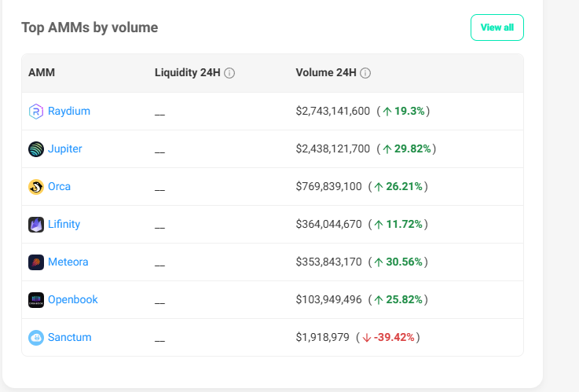Click the Top AMMs by volume heading
Viewport: 579px width, 392px height.
click(x=90, y=27)
